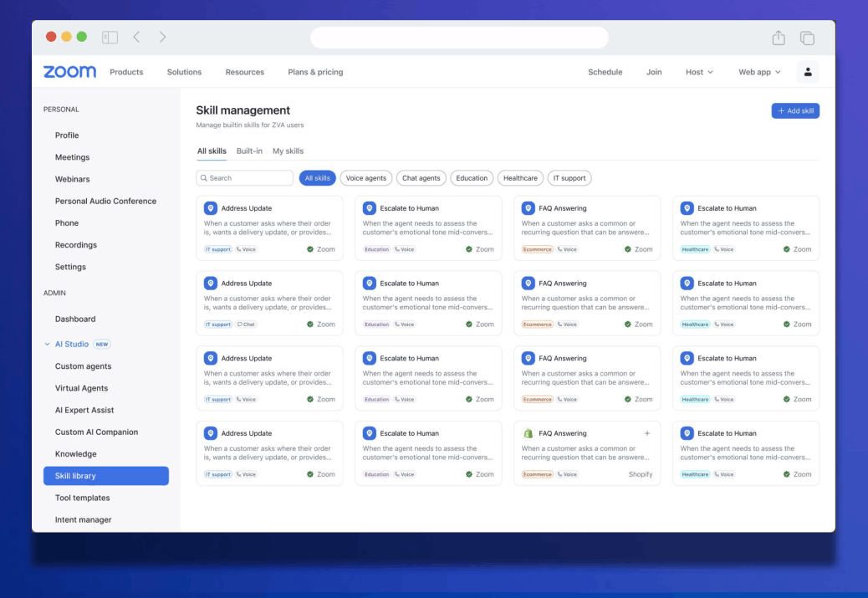Click the plus icon on Shopify FAQ card
The image size is (868, 598).
tap(646, 433)
